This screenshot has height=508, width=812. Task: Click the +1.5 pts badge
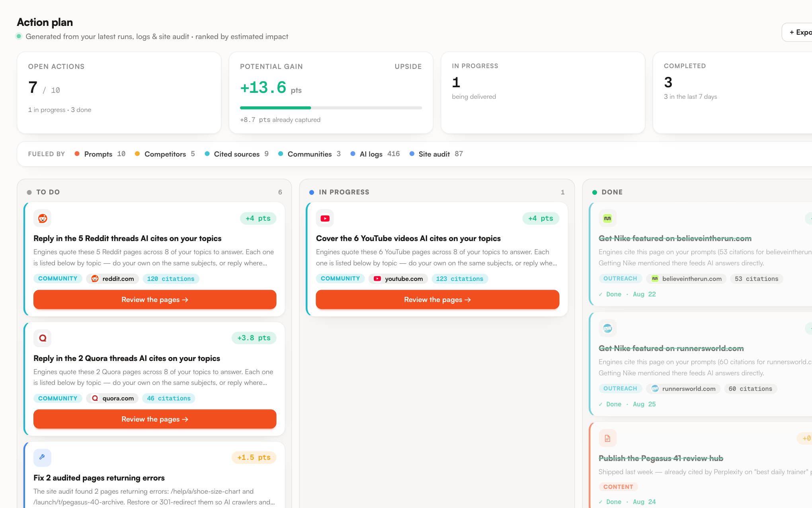coord(254,457)
